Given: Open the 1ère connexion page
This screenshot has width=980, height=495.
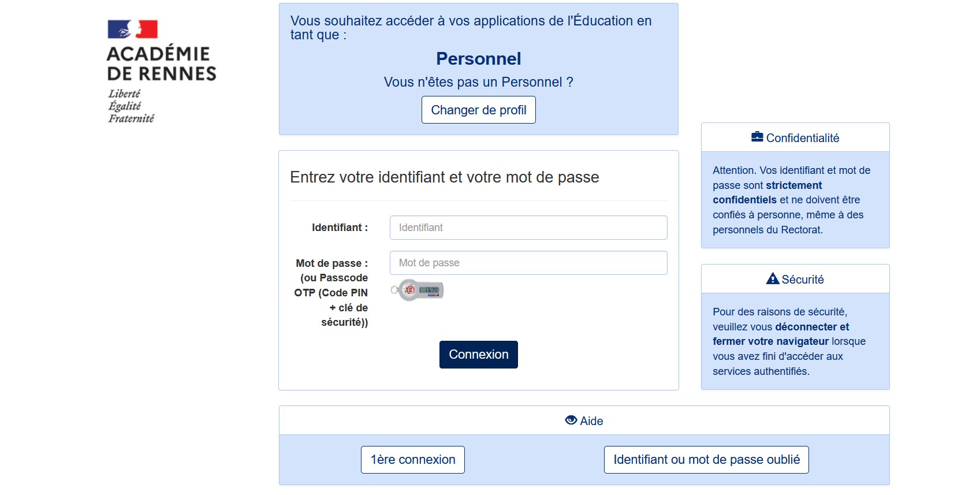Looking at the screenshot, I should coord(412,459).
